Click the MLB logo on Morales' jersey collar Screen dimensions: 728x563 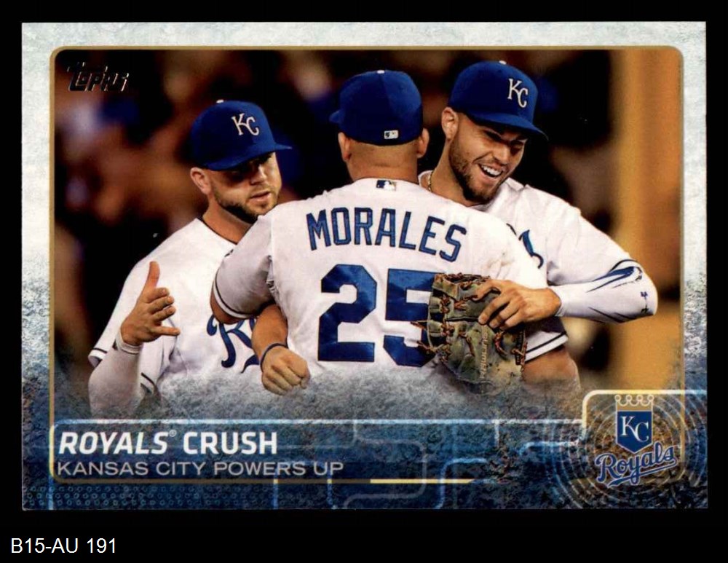point(386,185)
